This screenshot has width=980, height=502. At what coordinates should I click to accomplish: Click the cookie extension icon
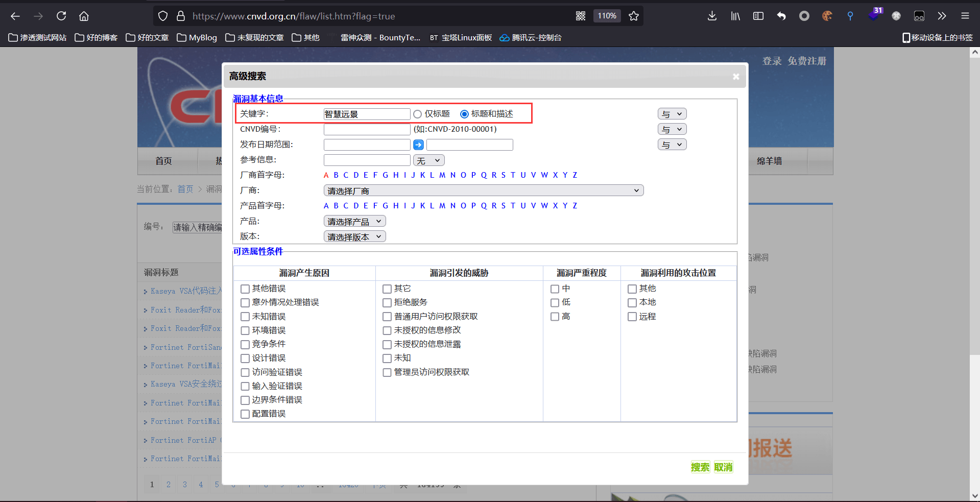827,16
